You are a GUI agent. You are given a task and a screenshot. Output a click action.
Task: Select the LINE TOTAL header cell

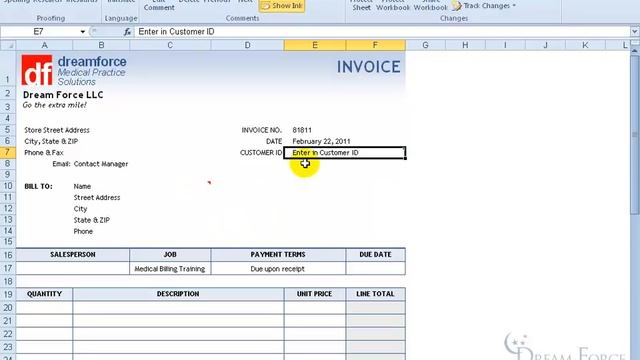coord(376,294)
